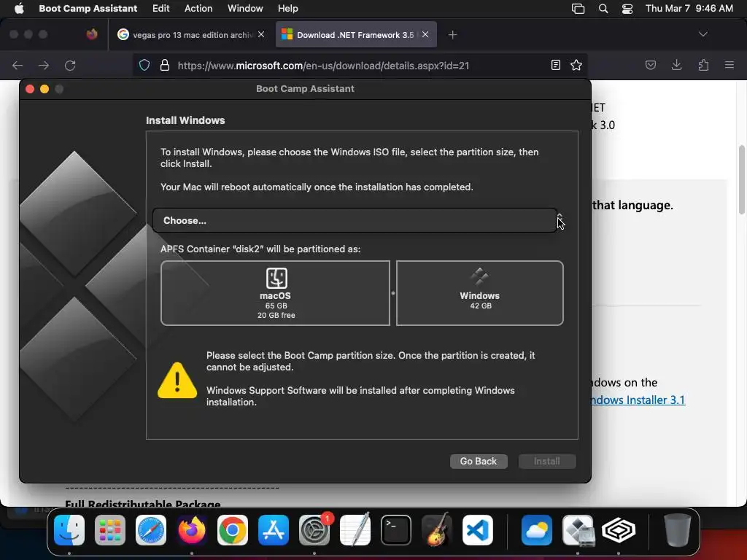The width and height of the screenshot is (747, 560).
Task: Open a new Firefox tab
Action: pyautogui.click(x=452, y=35)
